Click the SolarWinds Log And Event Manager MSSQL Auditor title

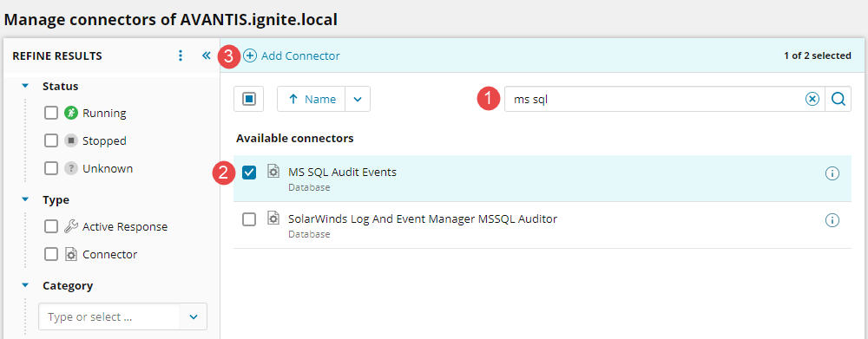423,219
